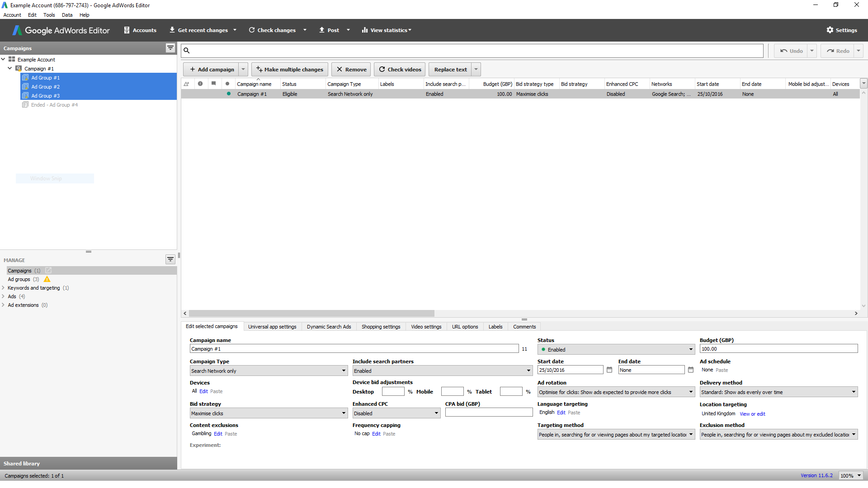
Task: Click comment column header icon
Action: (213, 84)
